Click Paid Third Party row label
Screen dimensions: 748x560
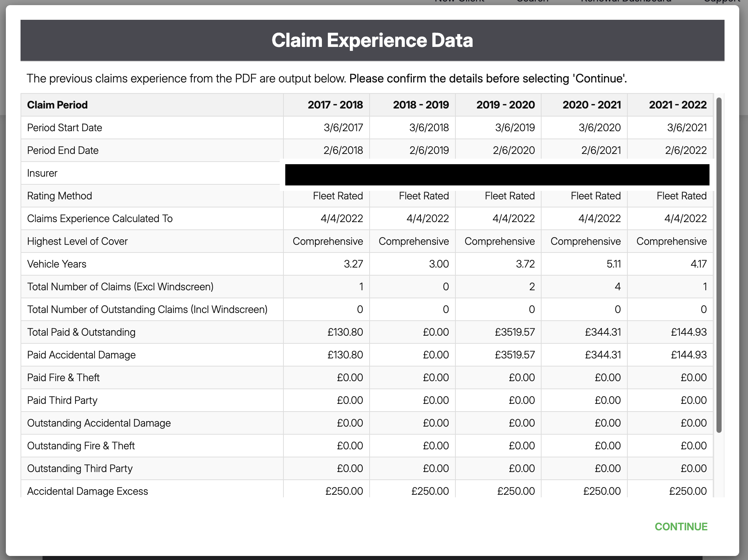62,400
